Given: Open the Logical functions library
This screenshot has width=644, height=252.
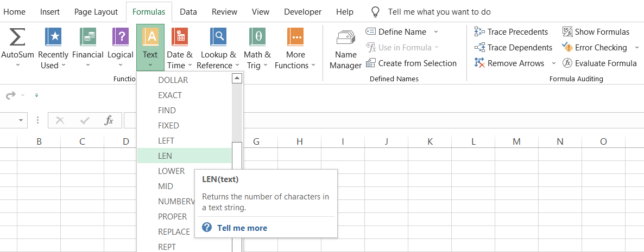Looking at the screenshot, I should coord(121,37).
